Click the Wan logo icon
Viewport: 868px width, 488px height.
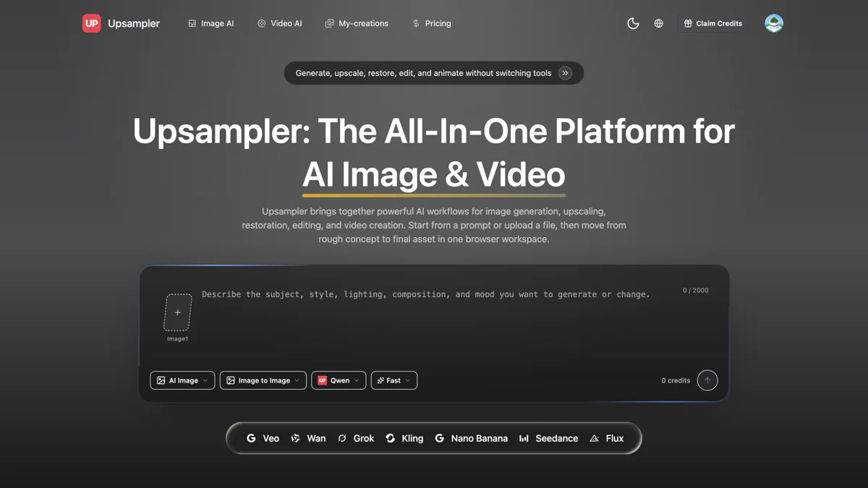pos(296,438)
